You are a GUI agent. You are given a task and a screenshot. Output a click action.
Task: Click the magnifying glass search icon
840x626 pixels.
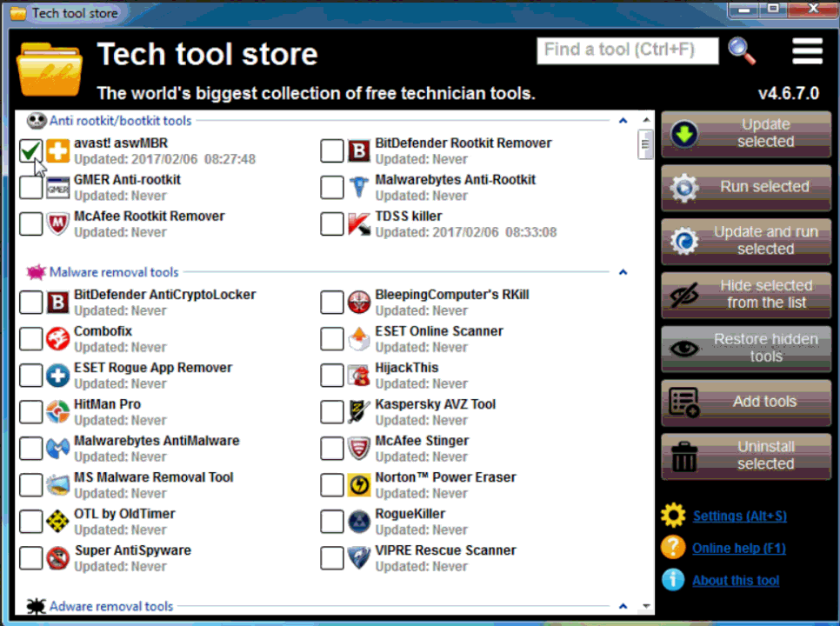tap(742, 50)
